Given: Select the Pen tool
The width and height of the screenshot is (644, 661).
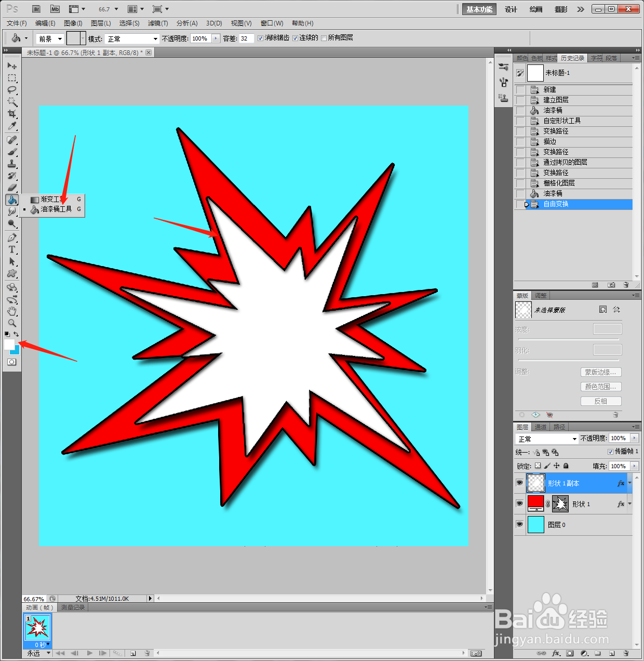Looking at the screenshot, I should coord(12,237).
